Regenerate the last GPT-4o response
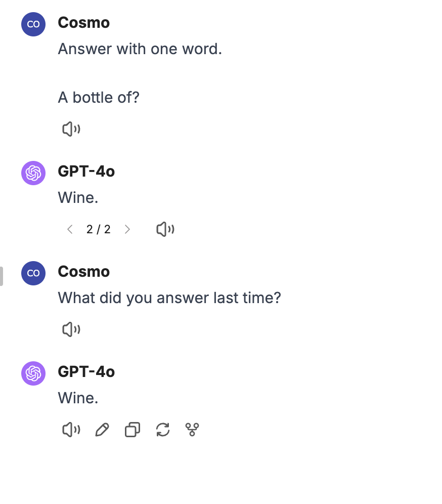442x504 pixels. tap(162, 430)
